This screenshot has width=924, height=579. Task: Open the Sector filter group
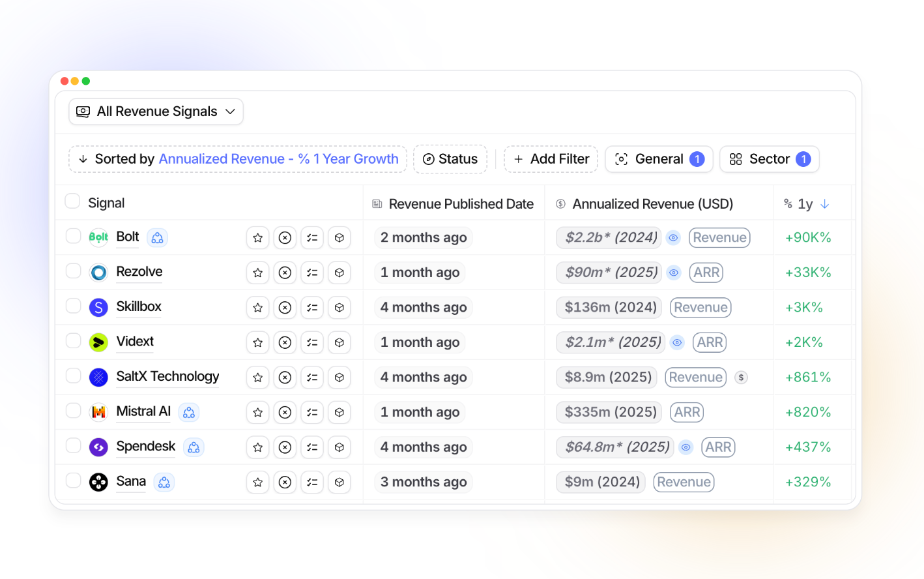pos(770,159)
